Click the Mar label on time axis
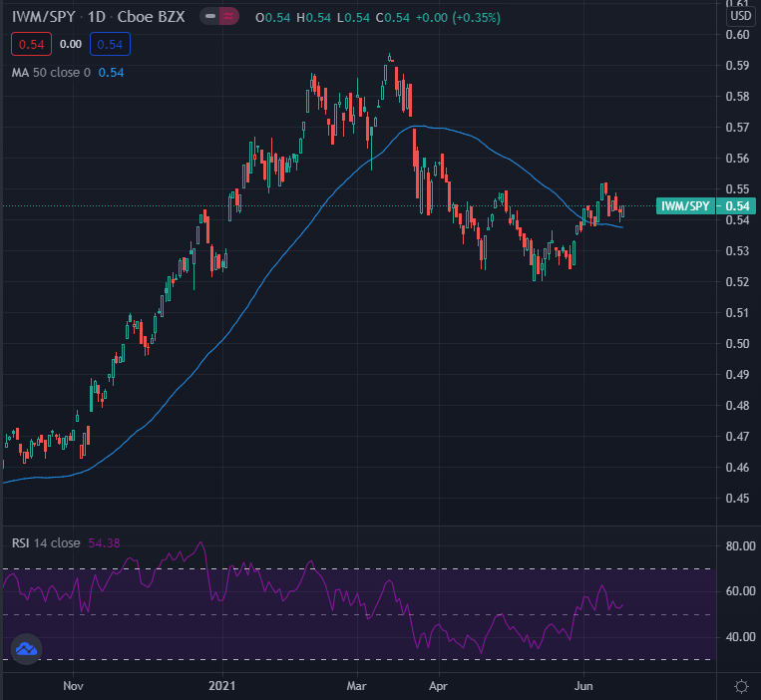The width and height of the screenshot is (761, 700). pos(357,686)
